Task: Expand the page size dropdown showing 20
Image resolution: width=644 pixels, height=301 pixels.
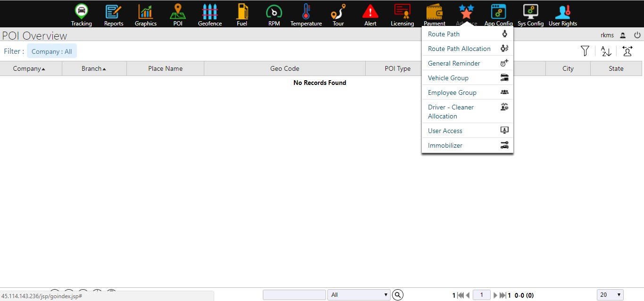Action: pos(610,295)
